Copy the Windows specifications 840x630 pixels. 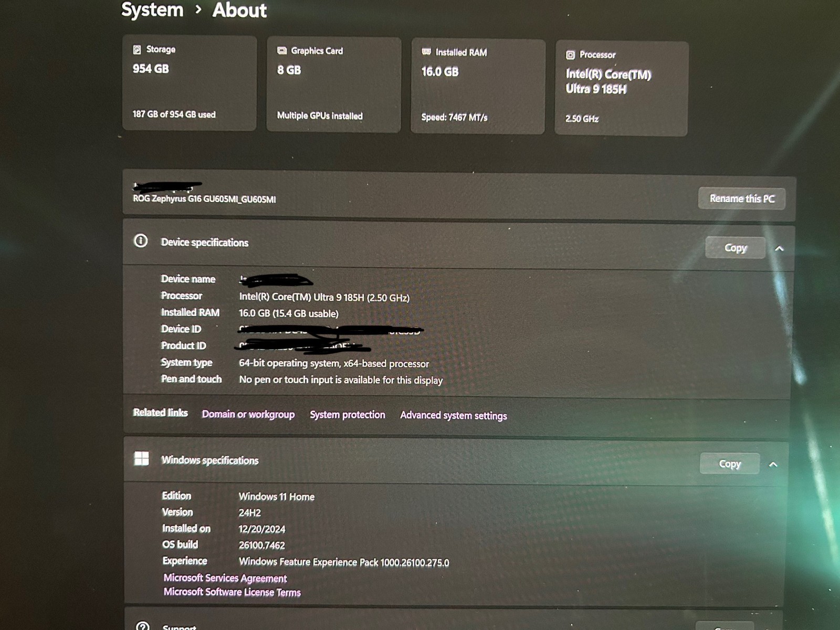pyautogui.click(x=730, y=464)
